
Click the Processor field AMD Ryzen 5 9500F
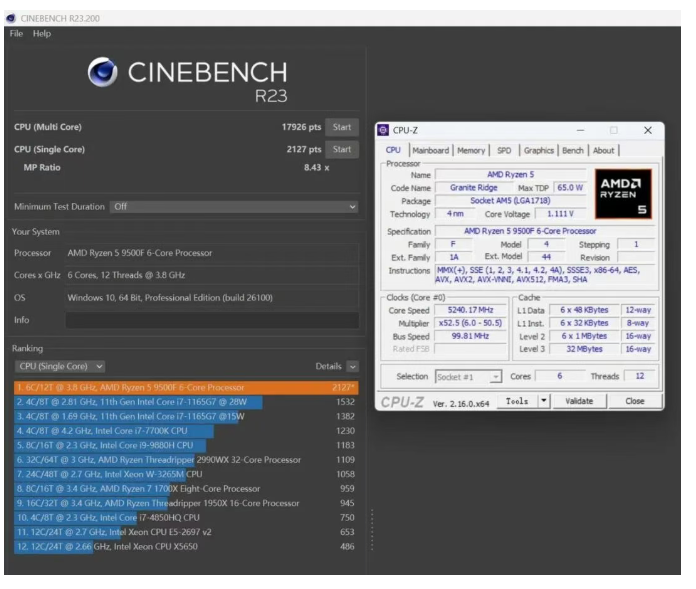point(212,253)
